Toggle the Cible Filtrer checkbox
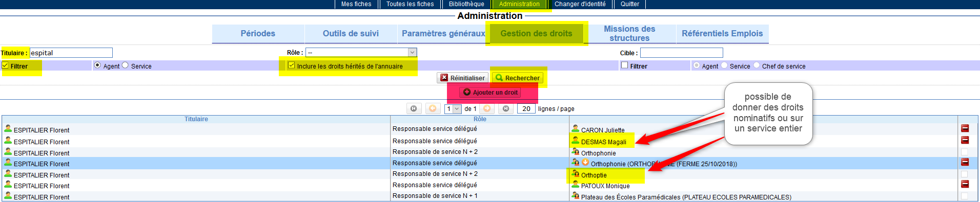 [x=624, y=65]
